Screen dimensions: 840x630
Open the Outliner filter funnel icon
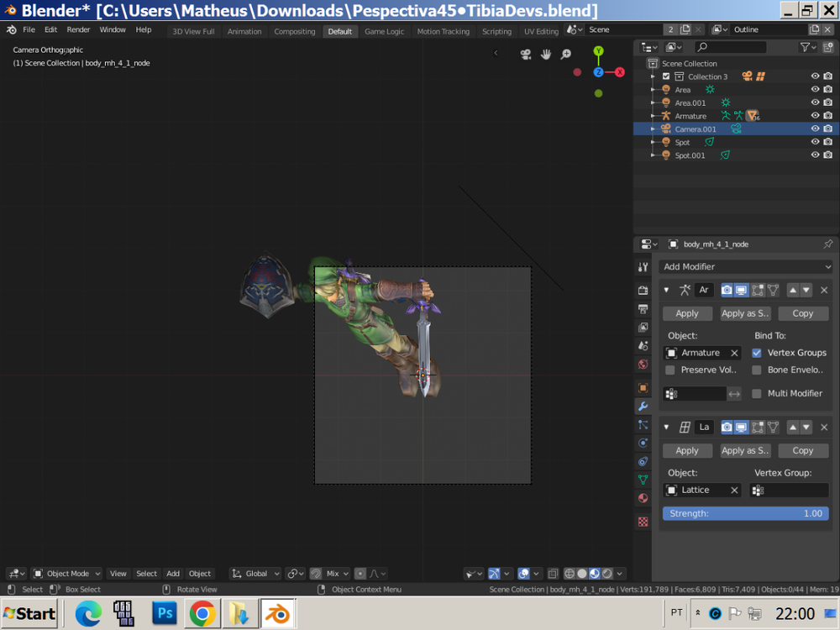point(805,47)
